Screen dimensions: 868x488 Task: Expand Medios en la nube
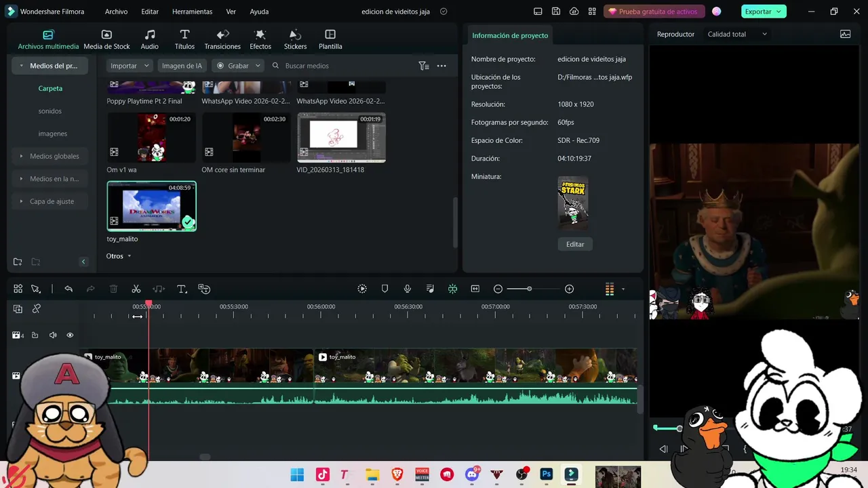pos(22,179)
